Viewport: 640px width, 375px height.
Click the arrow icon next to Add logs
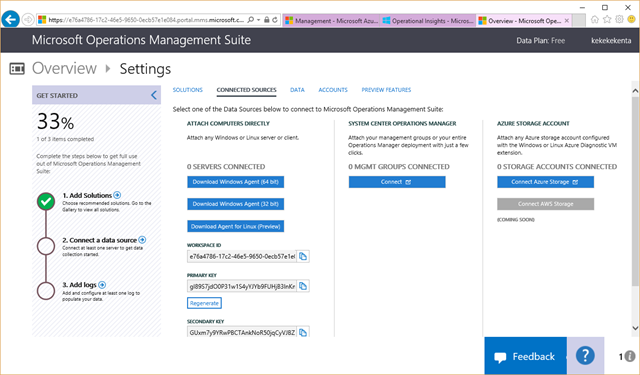tap(102, 285)
